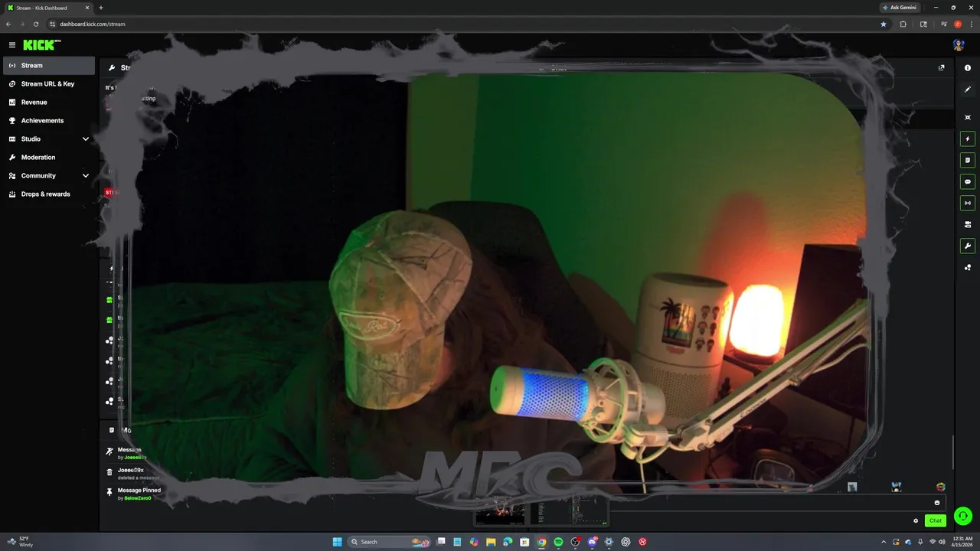
Task: Open Chrome three-dot menu
Action: point(972,24)
